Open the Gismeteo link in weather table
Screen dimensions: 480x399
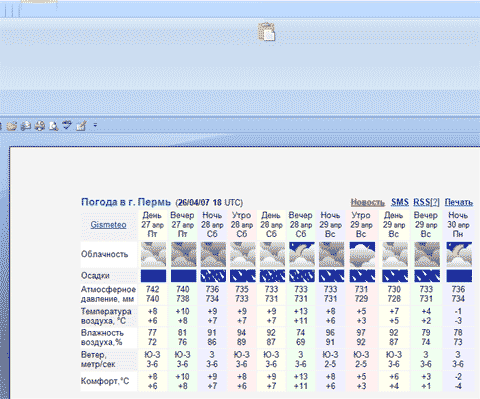[108, 225]
